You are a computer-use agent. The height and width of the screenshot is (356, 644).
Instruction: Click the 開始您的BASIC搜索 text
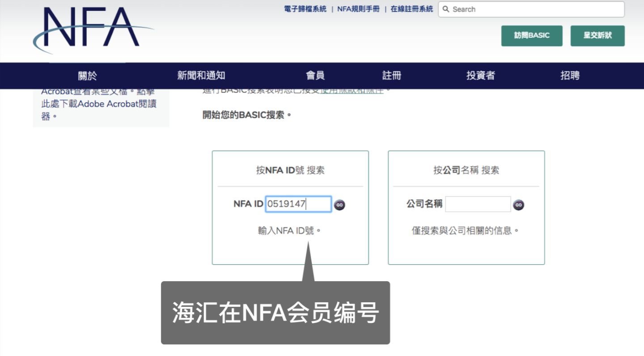247,115
